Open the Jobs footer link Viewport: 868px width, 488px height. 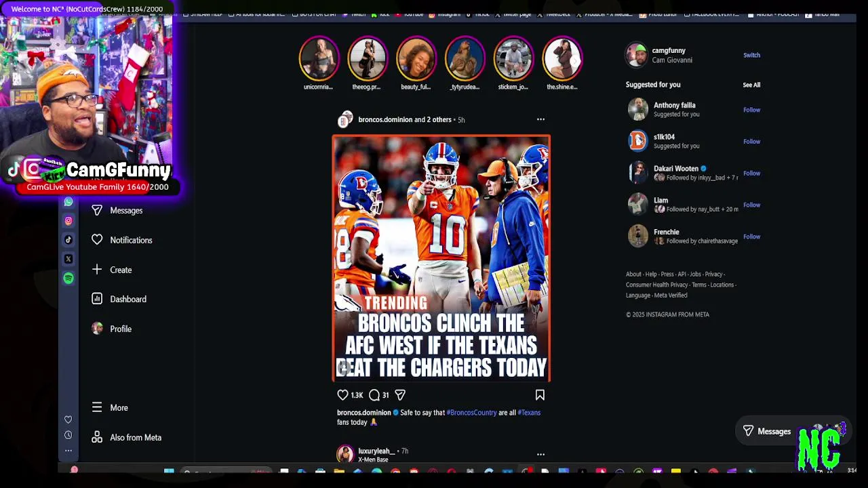(695, 274)
